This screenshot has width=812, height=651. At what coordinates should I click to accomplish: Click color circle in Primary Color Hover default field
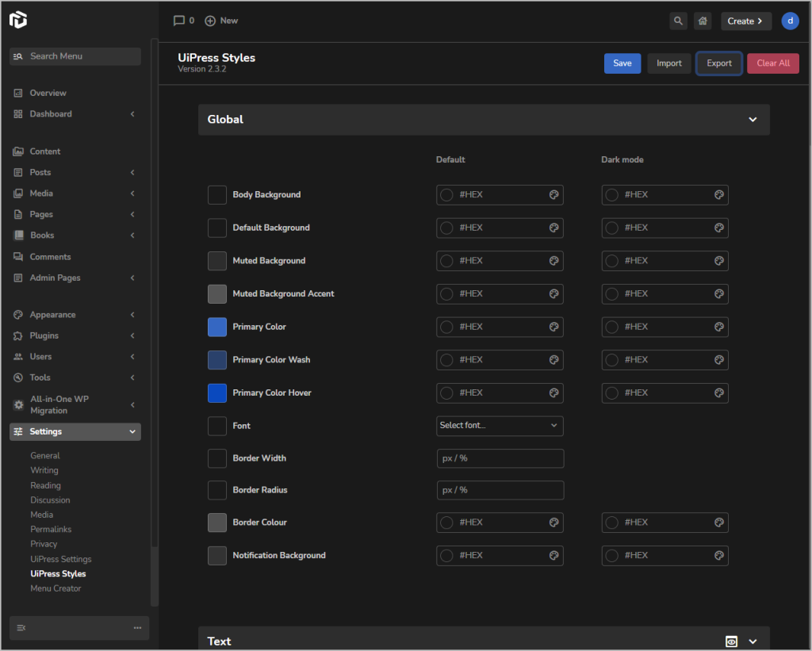pos(446,393)
